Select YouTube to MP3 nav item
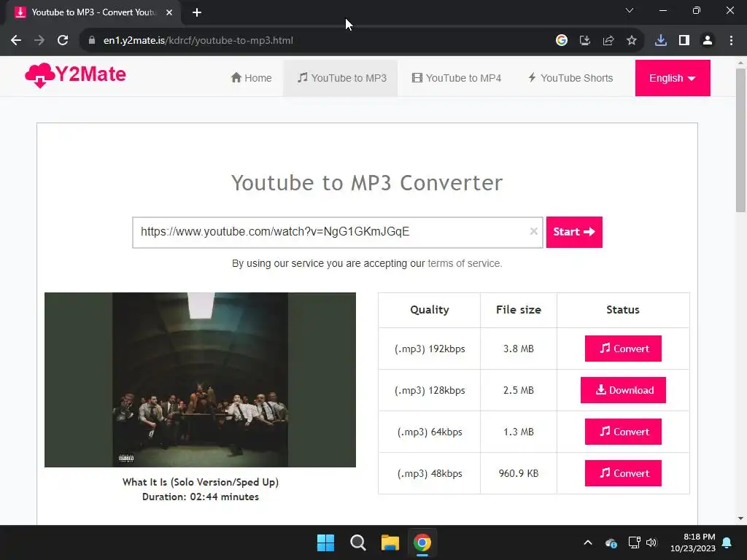Viewport: 747px width, 560px height. (341, 78)
